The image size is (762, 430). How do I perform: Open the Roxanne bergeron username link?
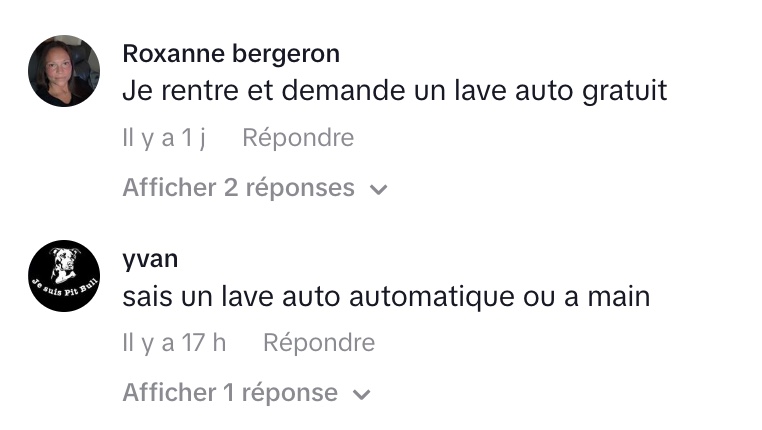(231, 53)
